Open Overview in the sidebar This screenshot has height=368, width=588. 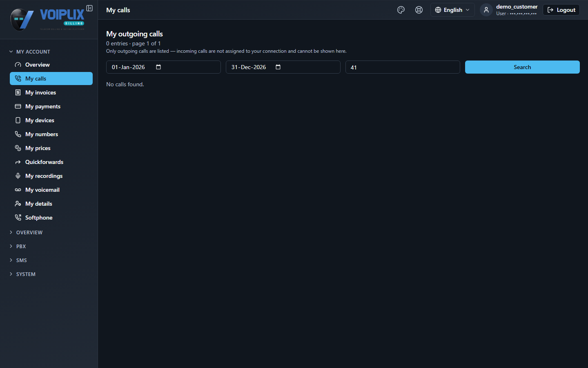(x=51, y=65)
